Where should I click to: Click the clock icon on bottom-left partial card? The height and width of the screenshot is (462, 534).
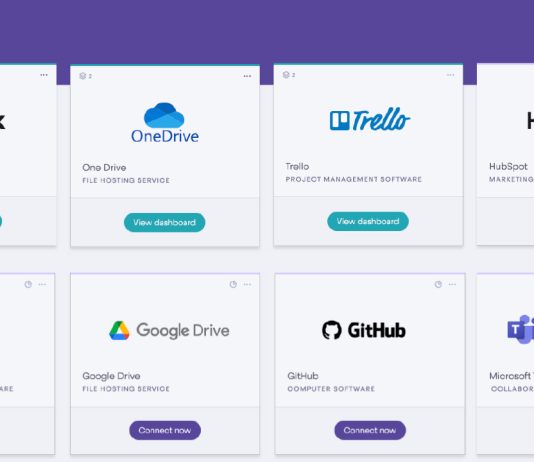[28, 284]
